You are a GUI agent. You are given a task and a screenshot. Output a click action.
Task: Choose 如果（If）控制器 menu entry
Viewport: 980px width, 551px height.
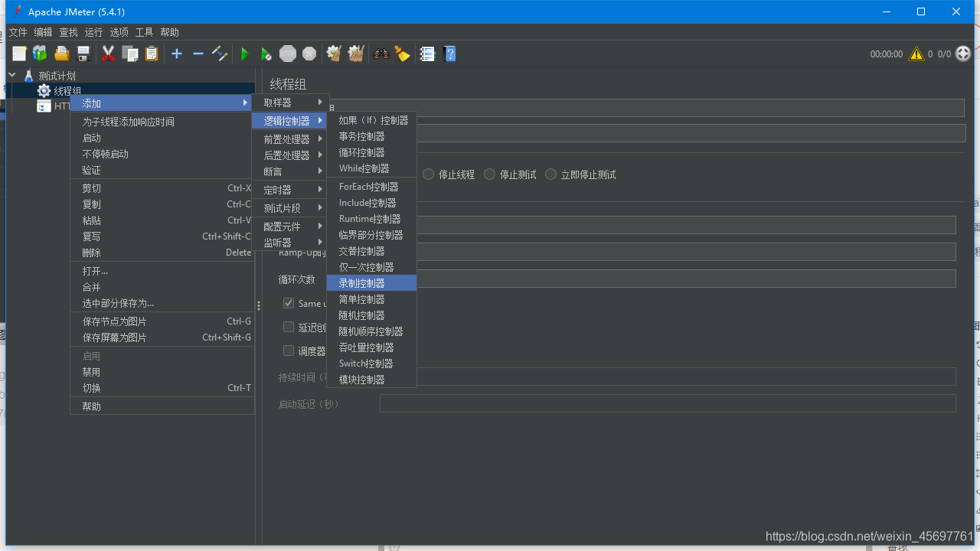tap(371, 120)
